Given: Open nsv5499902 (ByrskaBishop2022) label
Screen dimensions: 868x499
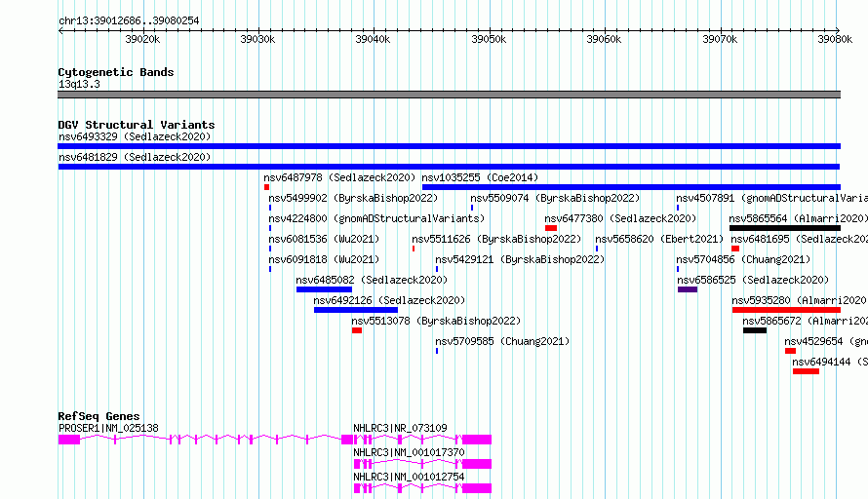Looking at the screenshot, I should click(x=353, y=198).
